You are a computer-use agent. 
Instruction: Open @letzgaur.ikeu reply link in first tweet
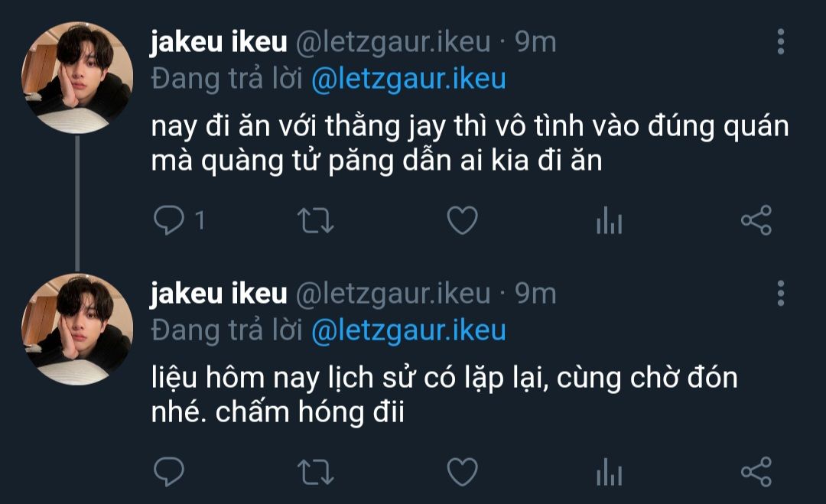408,79
